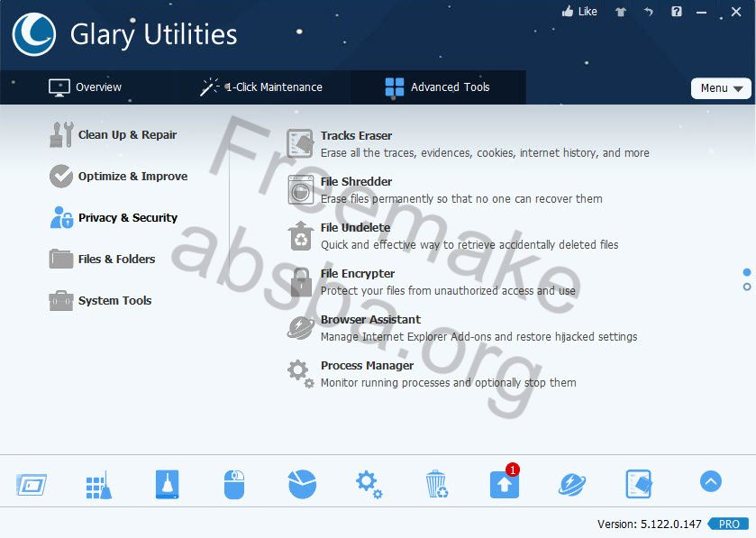Select Optimize & Improve category
This screenshot has height=538, width=756.
[119, 176]
